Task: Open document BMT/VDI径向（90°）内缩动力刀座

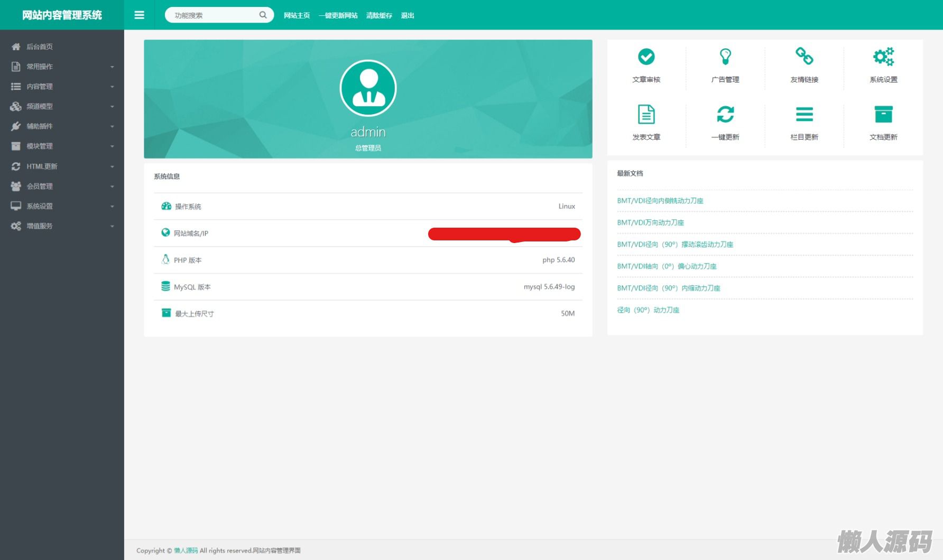Action: [669, 288]
